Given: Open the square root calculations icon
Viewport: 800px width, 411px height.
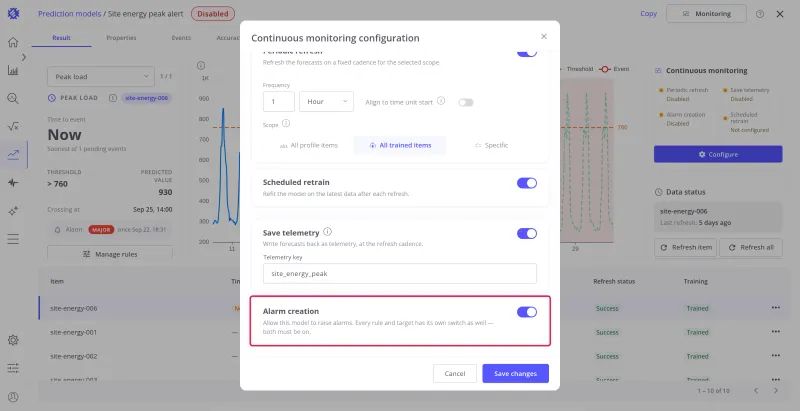Looking at the screenshot, I should 13,126.
